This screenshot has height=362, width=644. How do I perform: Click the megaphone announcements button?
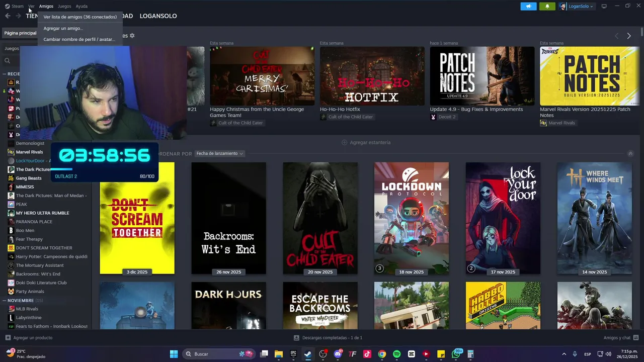(x=528, y=6)
